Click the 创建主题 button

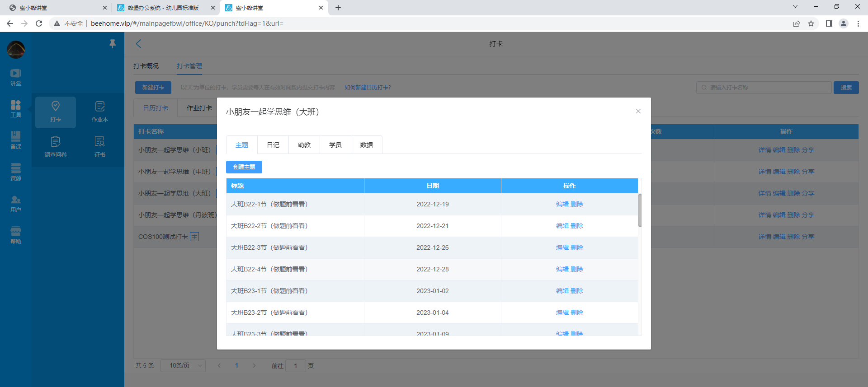tap(244, 167)
